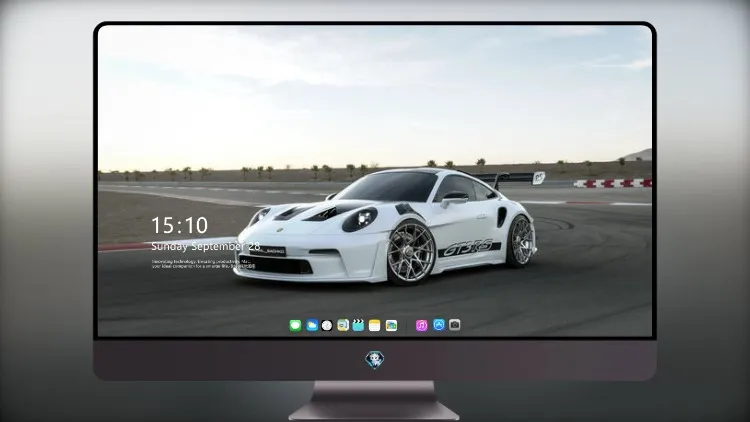Open the round Clock app icon
Image resolution: width=750 pixels, height=422 pixels.
click(x=327, y=325)
